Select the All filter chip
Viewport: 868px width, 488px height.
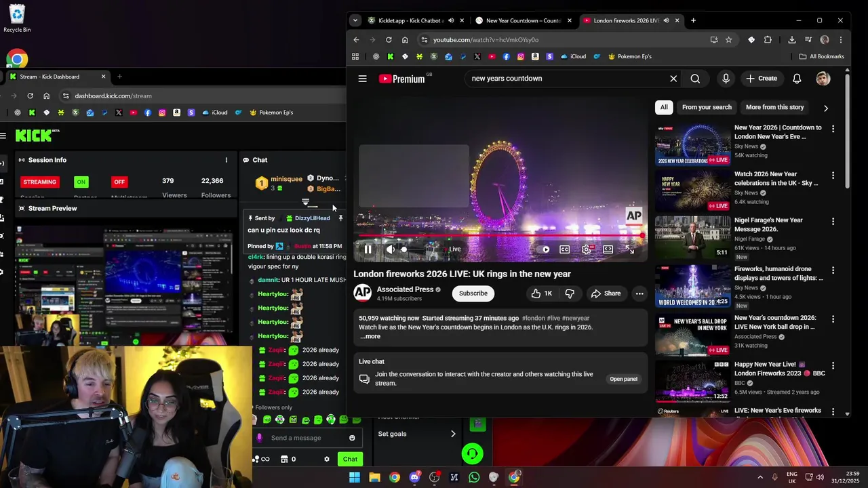tap(664, 107)
